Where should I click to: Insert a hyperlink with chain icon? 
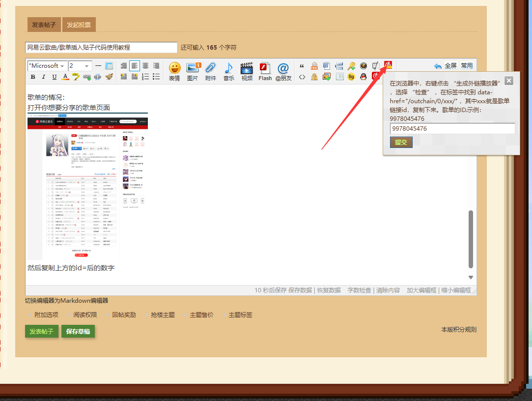(x=87, y=77)
